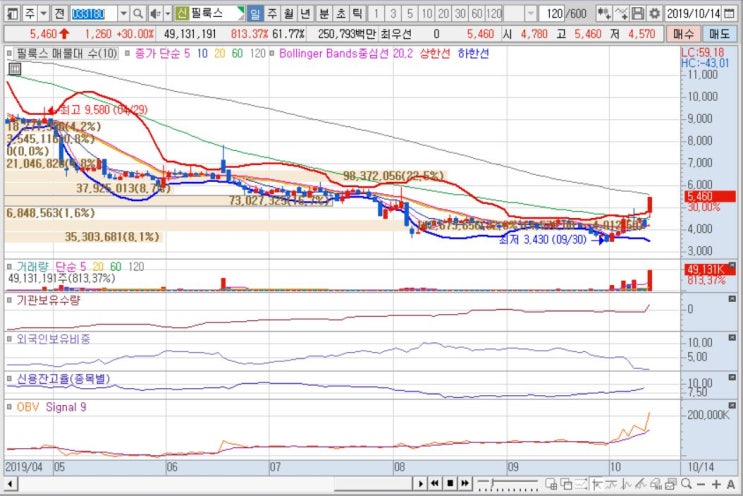Click the scrollbar left arrow
The height and width of the screenshot is (496, 743).
(10, 484)
